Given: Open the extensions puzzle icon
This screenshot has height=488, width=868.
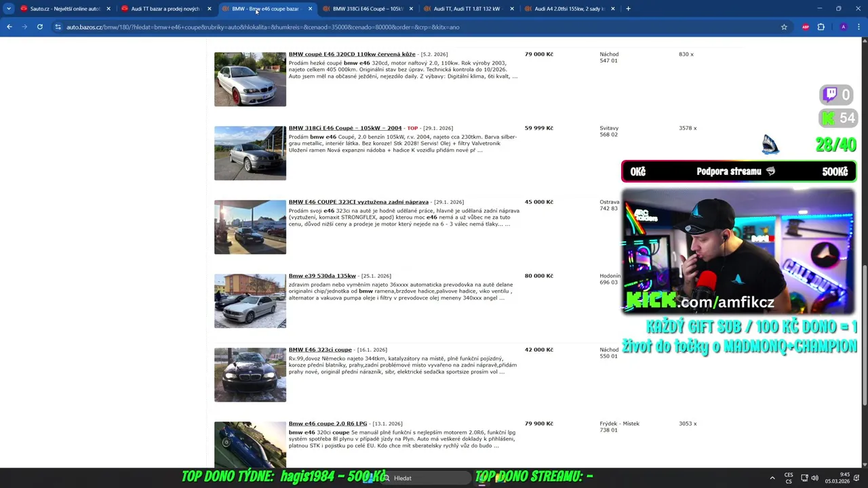Looking at the screenshot, I should [x=821, y=27].
